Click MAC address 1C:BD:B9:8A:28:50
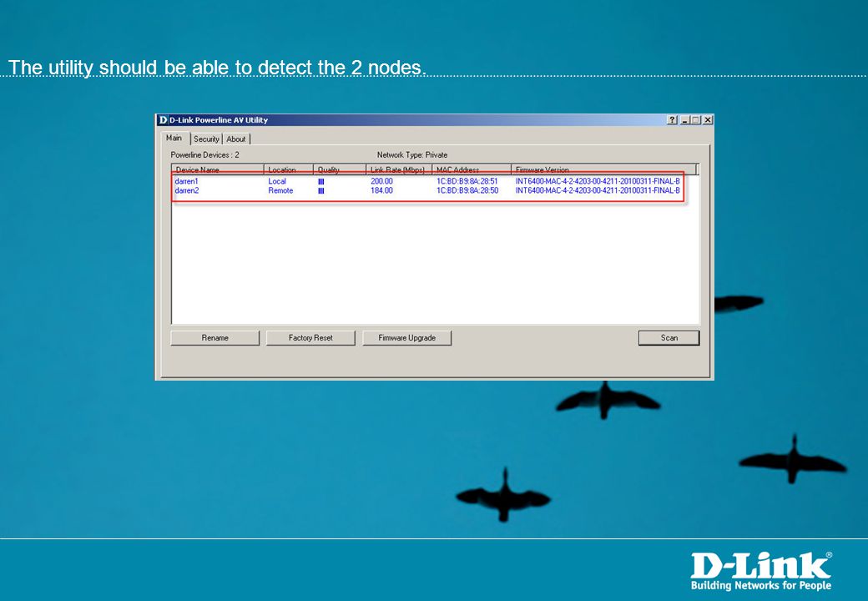 tap(467, 190)
